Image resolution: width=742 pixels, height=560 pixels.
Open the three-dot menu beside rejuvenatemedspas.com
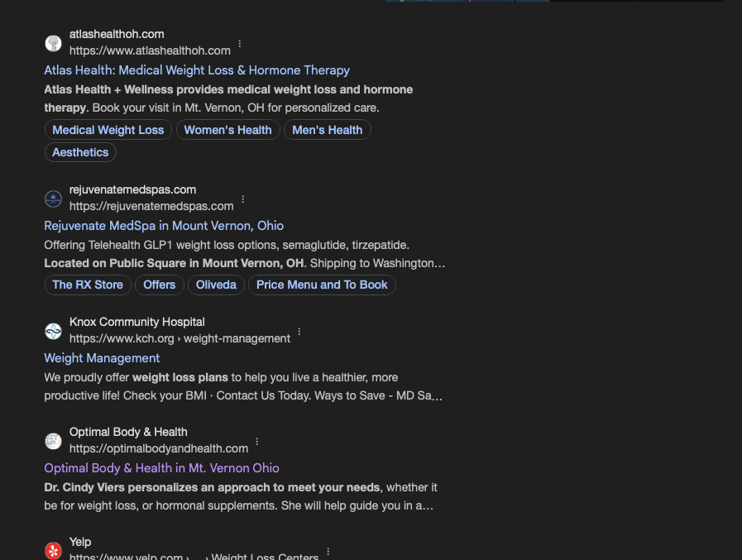pyautogui.click(x=243, y=199)
